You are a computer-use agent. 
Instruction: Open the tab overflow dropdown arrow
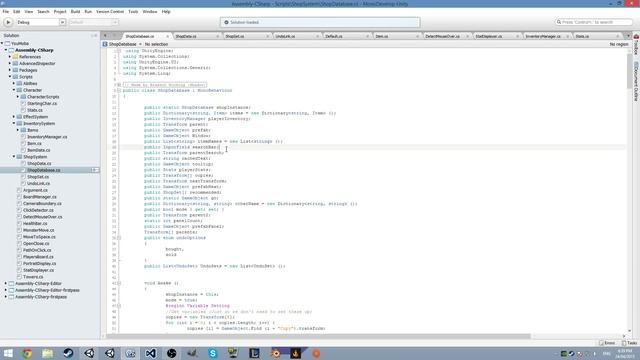click(x=628, y=36)
